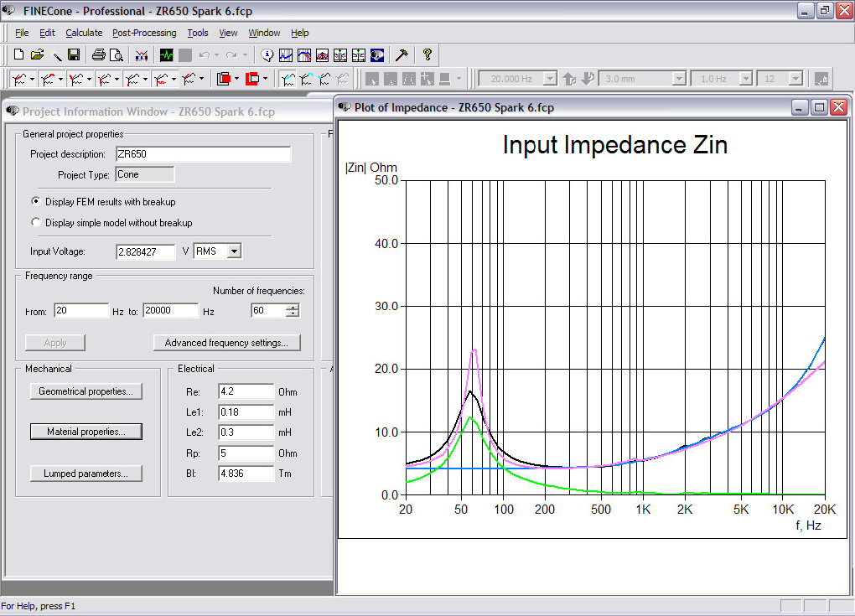Click the driver geometry icon beside print preview

[x=141, y=54]
